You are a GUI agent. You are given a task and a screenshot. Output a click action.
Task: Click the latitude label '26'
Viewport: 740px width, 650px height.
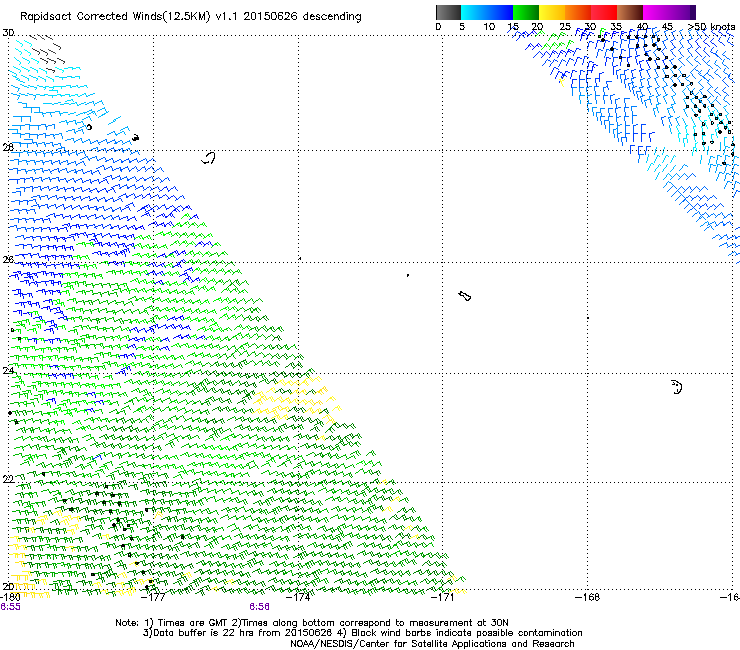coord(8,259)
